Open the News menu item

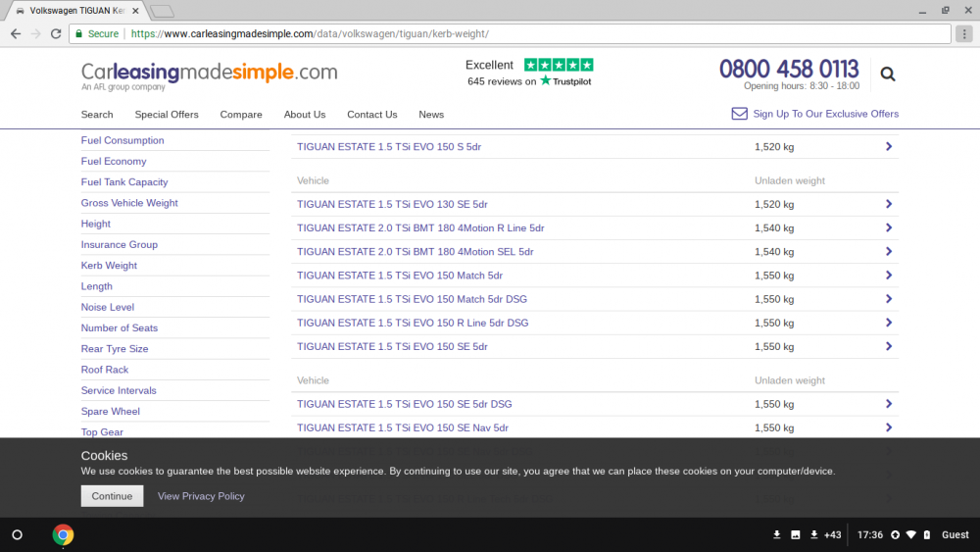pyautogui.click(x=431, y=115)
